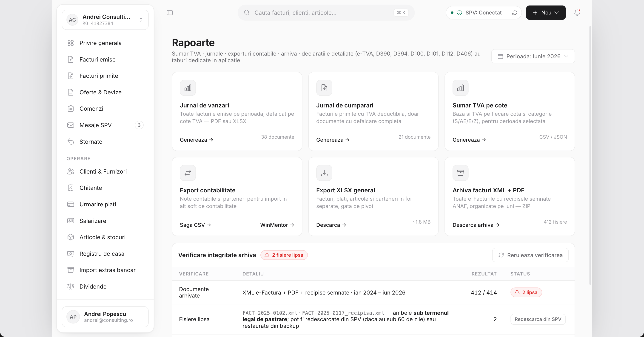Click the 'Documente arhivate' row label
644x337 pixels.
(x=194, y=292)
